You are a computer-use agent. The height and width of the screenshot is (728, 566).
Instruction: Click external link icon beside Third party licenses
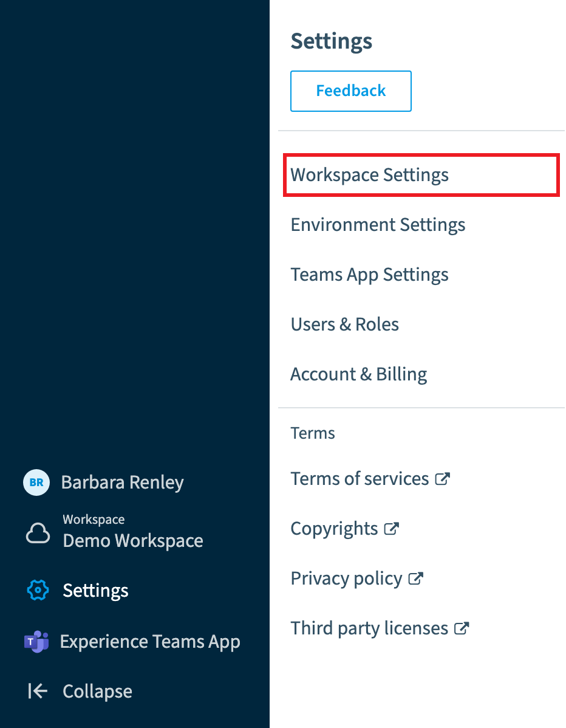pyautogui.click(x=462, y=628)
